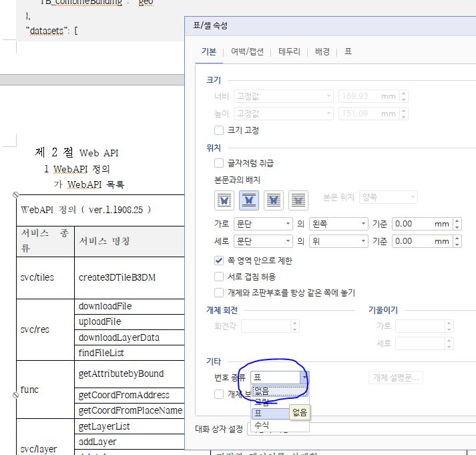476x455 pixels.
Task: Click 가로 기준 0.00 mm field
Action: (x=423, y=224)
